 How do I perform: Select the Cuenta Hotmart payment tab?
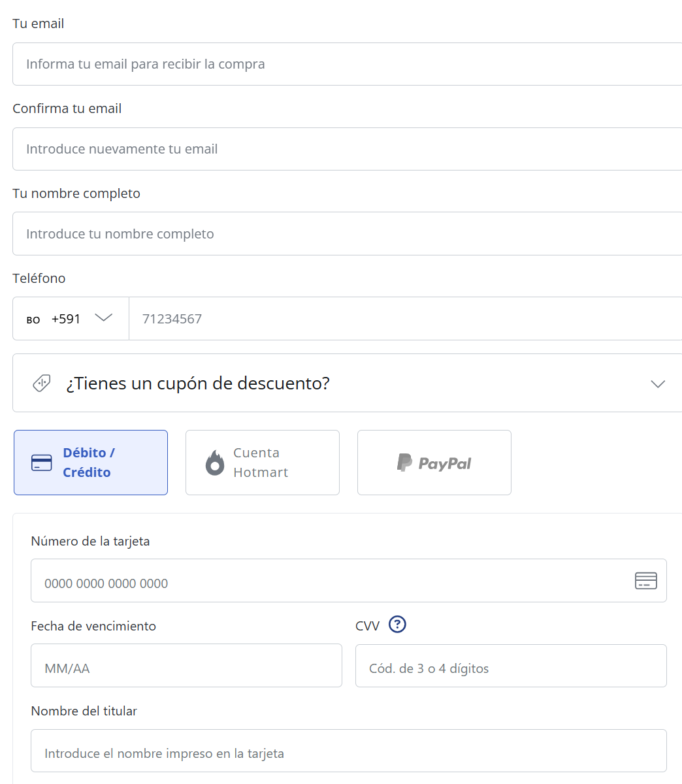click(263, 463)
